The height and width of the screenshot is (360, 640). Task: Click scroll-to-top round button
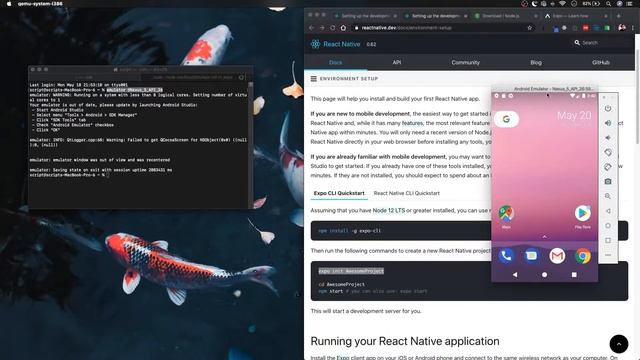(x=619, y=344)
